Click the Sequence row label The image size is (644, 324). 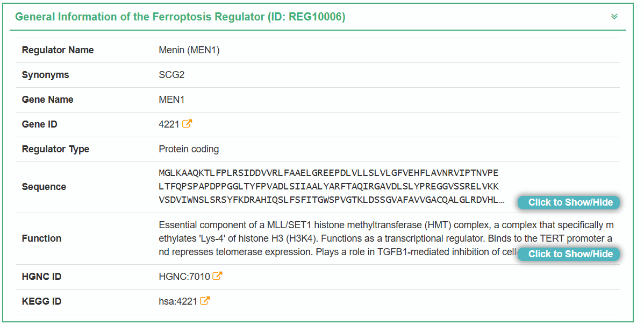(44, 187)
